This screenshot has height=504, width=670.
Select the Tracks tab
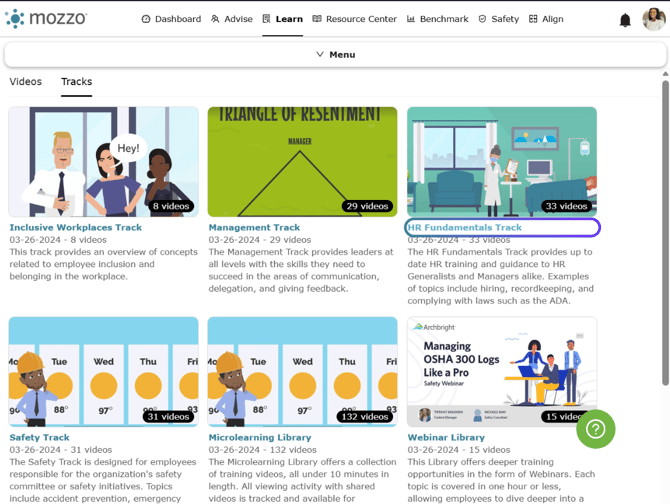click(76, 82)
